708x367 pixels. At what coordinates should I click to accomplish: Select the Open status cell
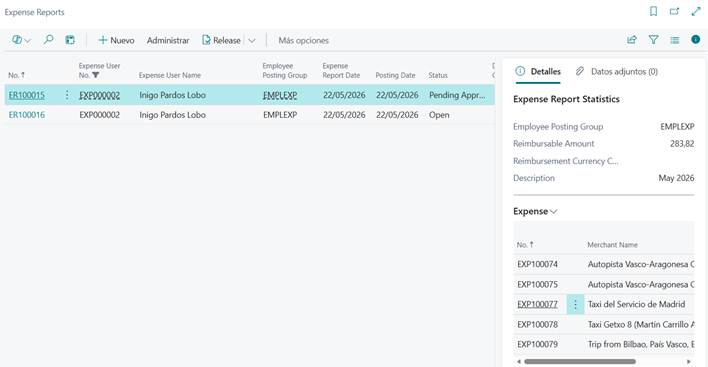pyautogui.click(x=439, y=115)
